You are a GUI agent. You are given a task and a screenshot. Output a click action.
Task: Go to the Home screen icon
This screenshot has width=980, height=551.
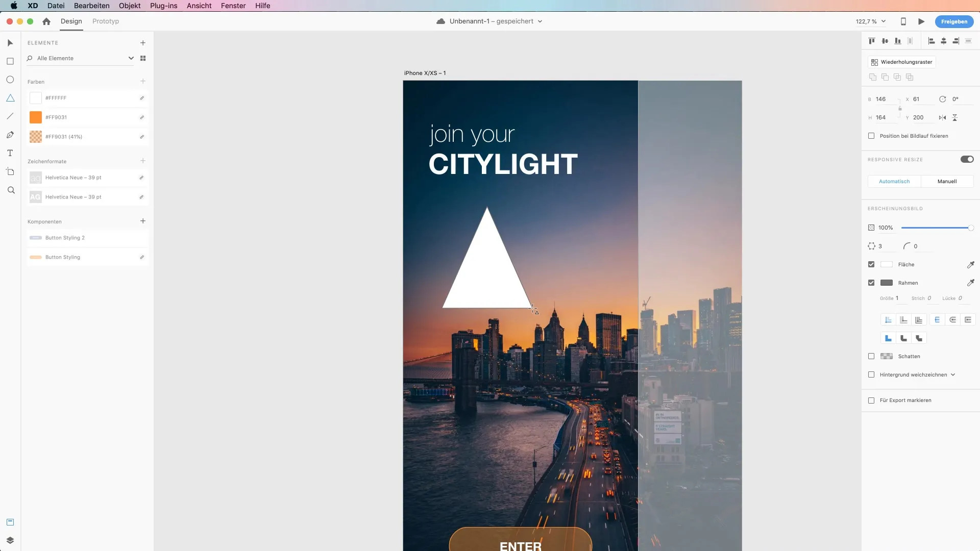click(46, 21)
